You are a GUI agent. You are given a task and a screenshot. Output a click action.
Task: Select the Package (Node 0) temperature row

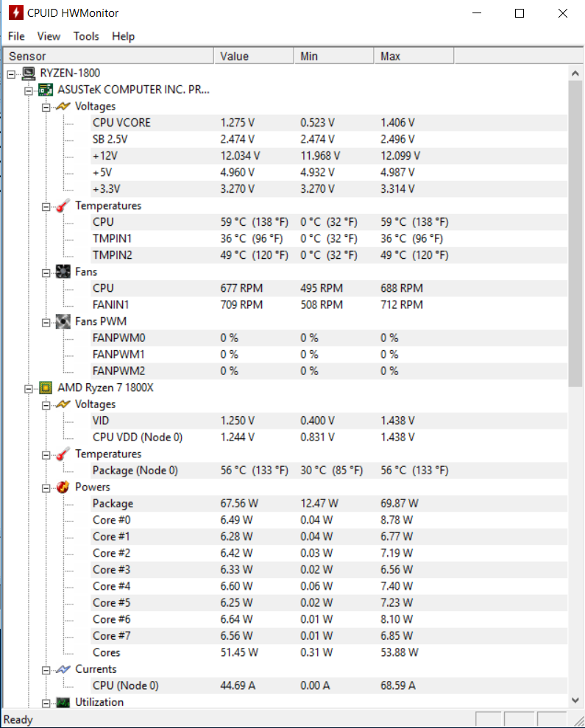329,471
